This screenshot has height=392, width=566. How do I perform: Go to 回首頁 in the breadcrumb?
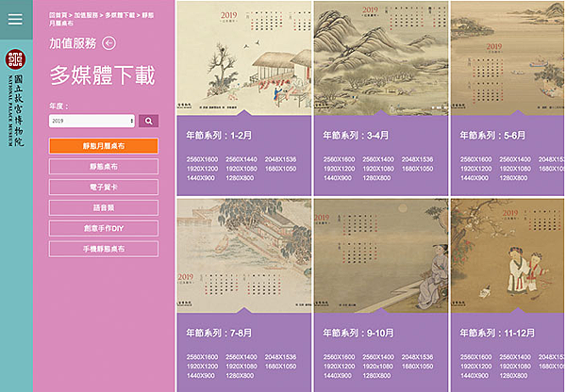pos(58,15)
